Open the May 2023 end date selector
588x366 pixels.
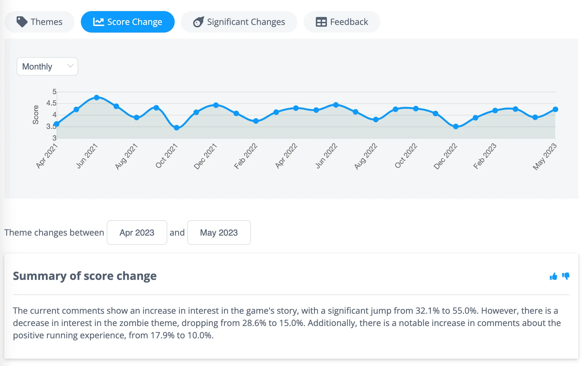pyautogui.click(x=219, y=233)
